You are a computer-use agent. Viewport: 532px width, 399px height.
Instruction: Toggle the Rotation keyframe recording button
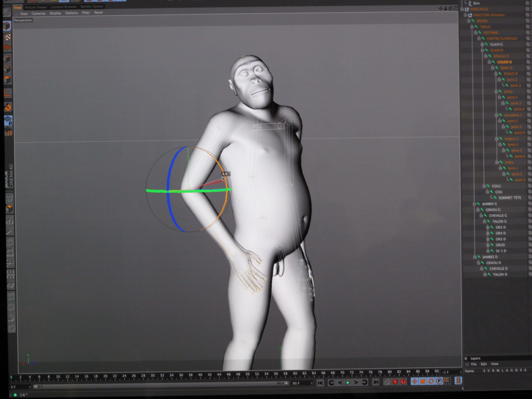point(431,381)
